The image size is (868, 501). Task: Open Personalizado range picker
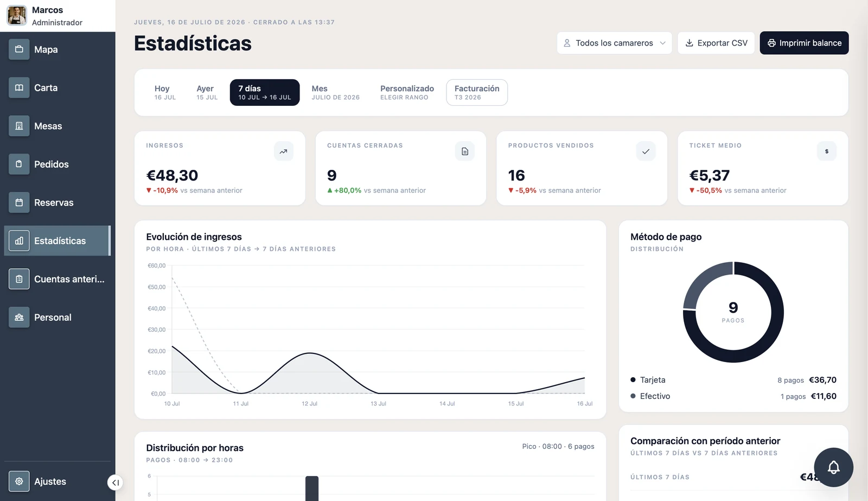(x=407, y=92)
